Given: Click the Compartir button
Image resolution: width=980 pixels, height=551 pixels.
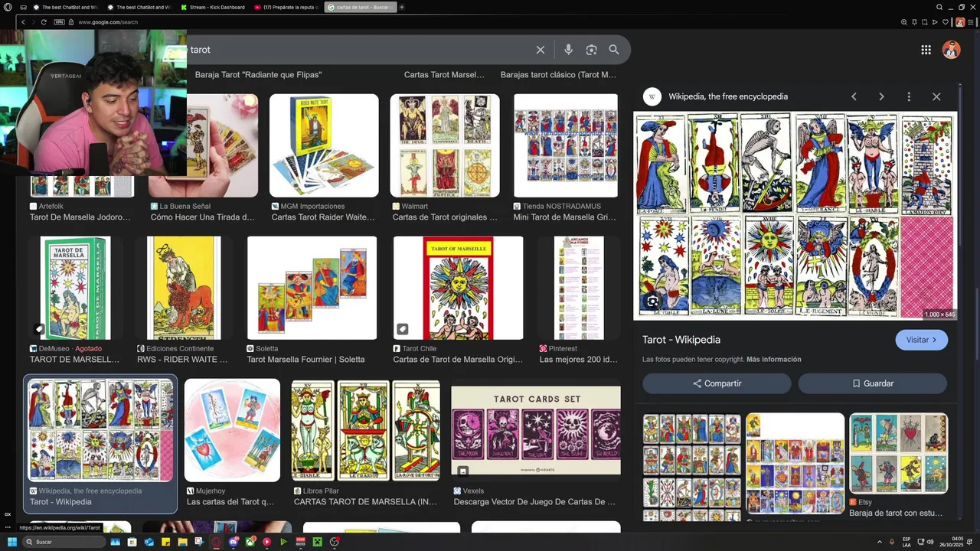Looking at the screenshot, I should [x=717, y=383].
